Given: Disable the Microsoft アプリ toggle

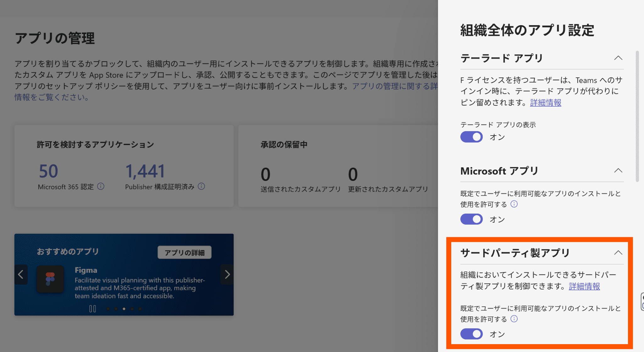Looking at the screenshot, I should click(x=471, y=219).
